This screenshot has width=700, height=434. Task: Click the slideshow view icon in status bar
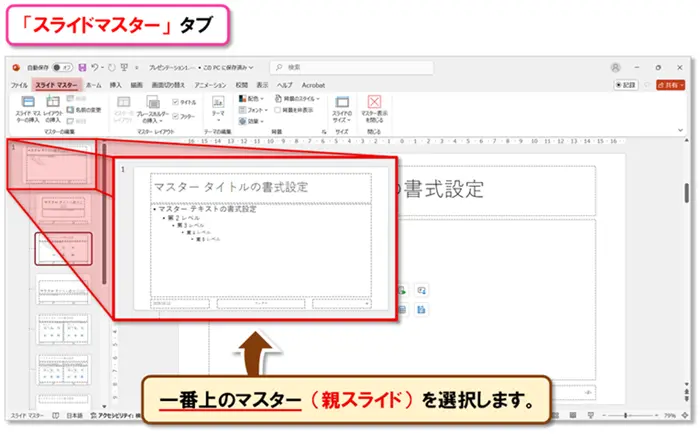(591, 415)
